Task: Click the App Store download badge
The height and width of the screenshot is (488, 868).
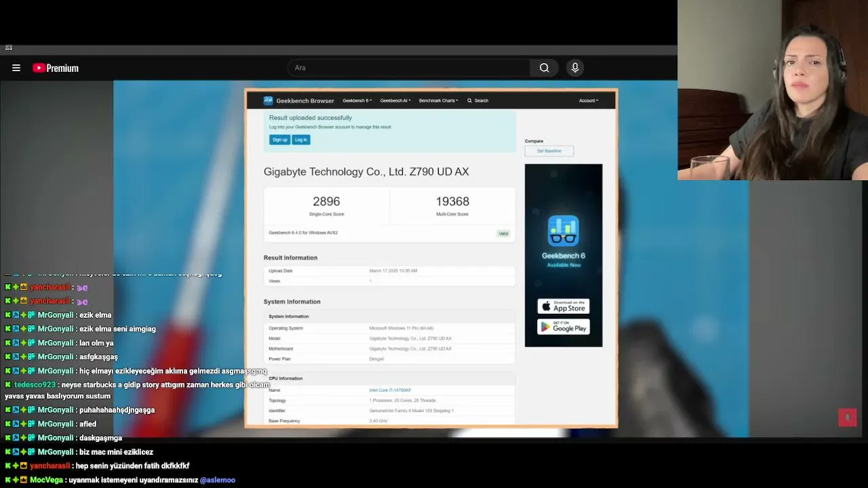Action: point(564,306)
